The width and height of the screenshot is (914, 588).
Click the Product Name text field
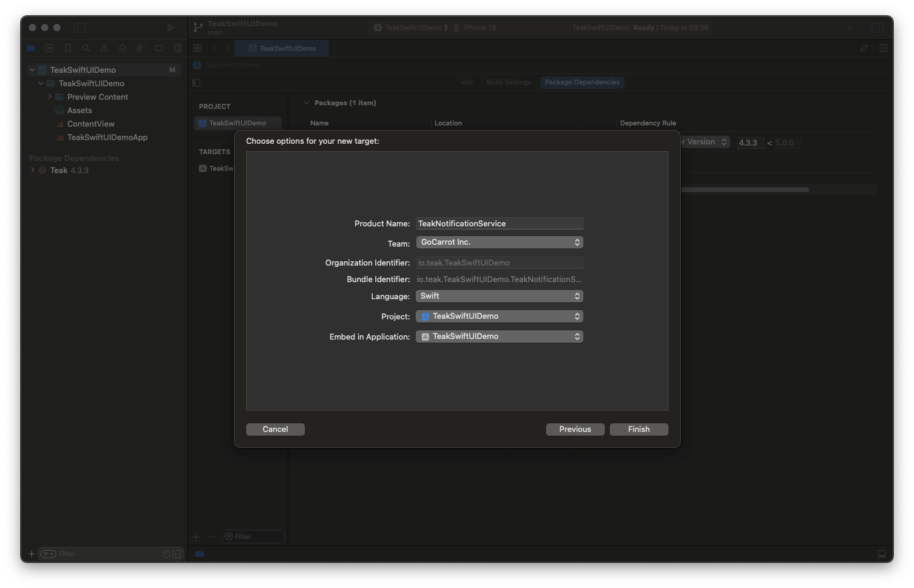pyautogui.click(x=500, y=223)
